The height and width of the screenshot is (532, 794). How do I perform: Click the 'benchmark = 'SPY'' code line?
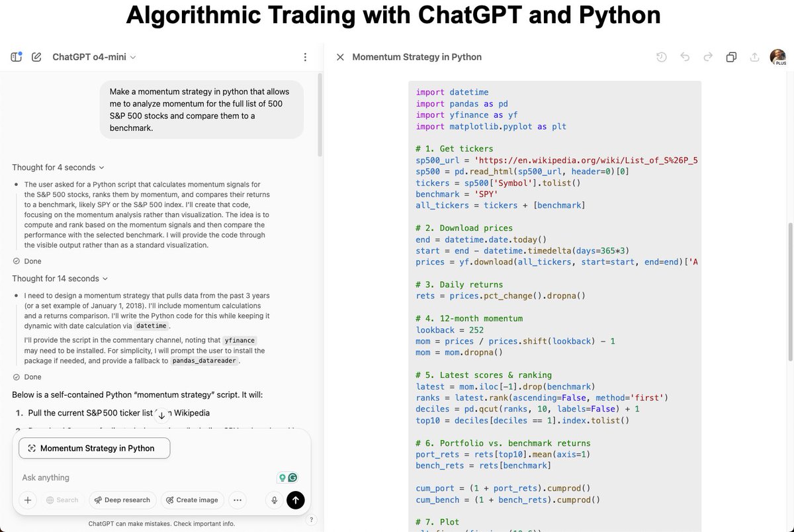(x=457, y=194)
